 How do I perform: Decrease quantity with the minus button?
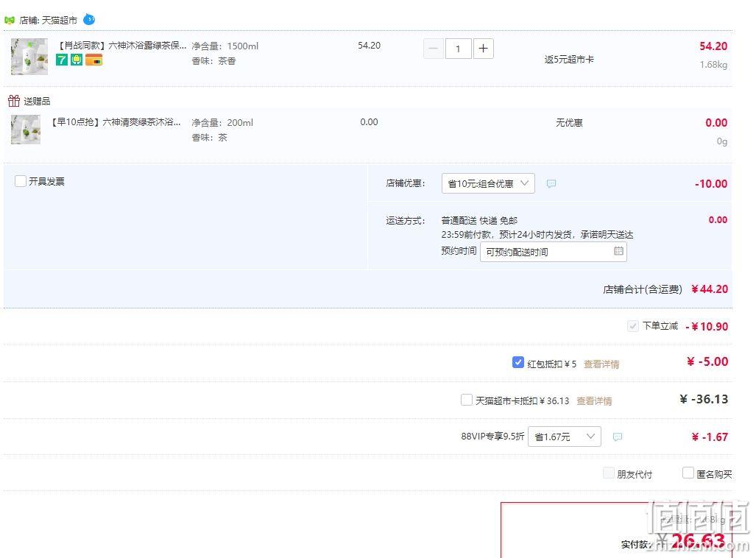[434, 49]
